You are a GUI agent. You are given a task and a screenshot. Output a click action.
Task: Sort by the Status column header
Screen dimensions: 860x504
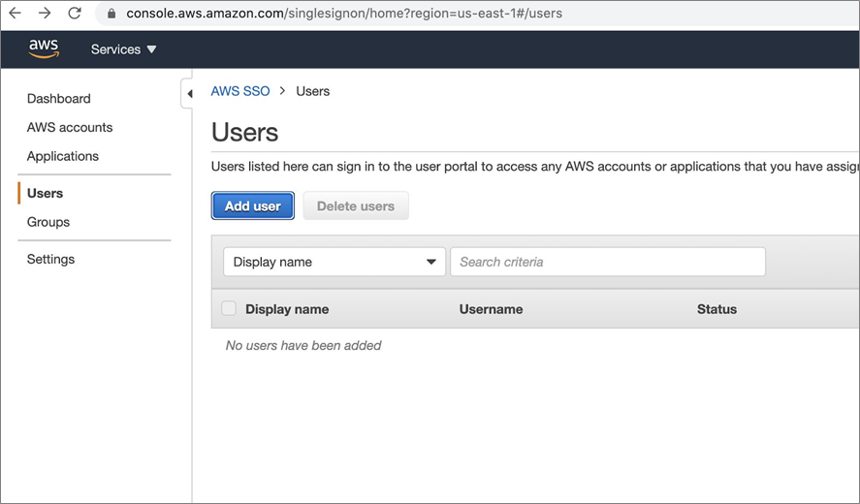[x=717, y=309]
